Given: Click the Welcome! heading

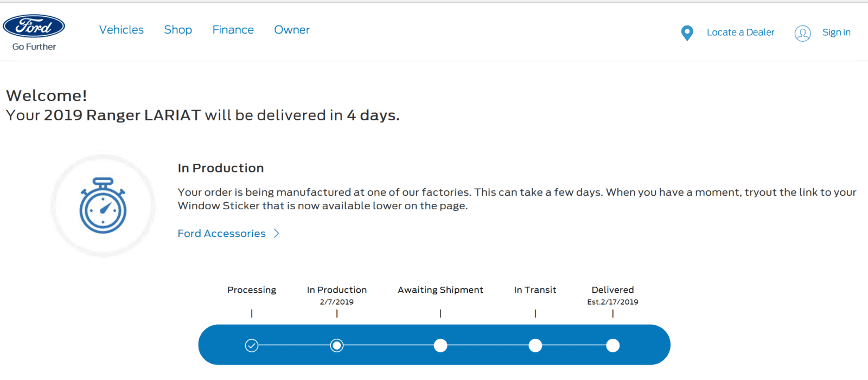Looking at the screenshot, I should point(46,95).
